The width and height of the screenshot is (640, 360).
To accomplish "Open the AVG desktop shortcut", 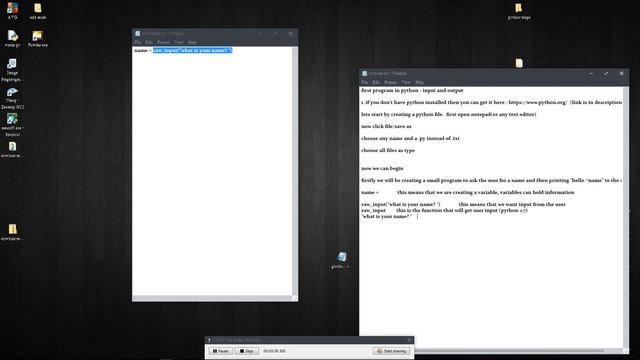I will coord(12,8).
